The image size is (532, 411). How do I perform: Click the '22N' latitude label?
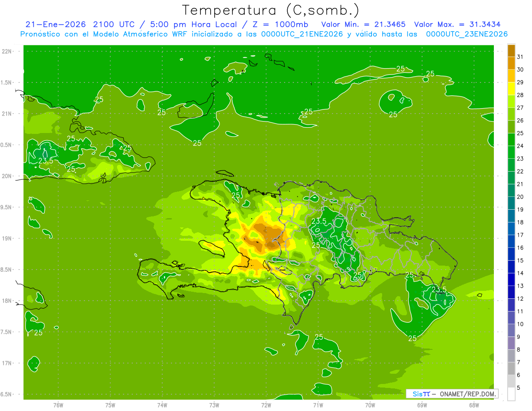click(8, 51)
